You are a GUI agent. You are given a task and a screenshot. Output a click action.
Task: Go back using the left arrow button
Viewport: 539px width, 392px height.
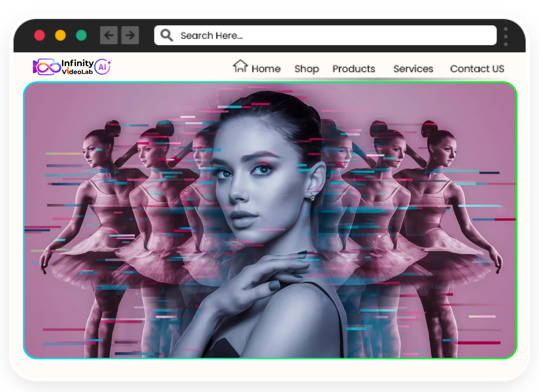coord(109,35)
